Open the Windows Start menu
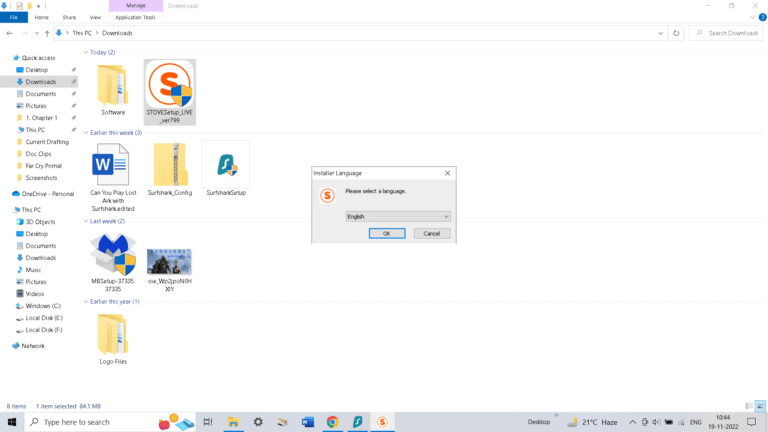 pyautogui.click(x=12, y=422)
